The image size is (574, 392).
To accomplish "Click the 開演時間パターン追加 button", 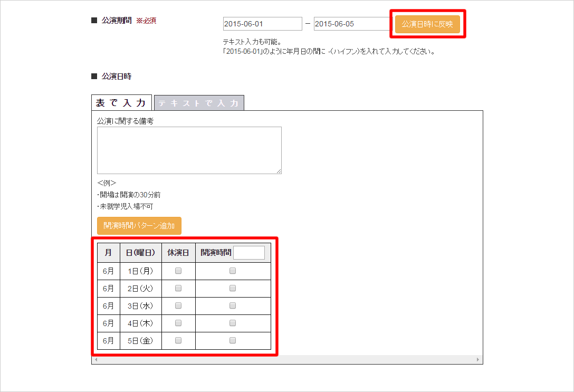I will click(139, 225).
